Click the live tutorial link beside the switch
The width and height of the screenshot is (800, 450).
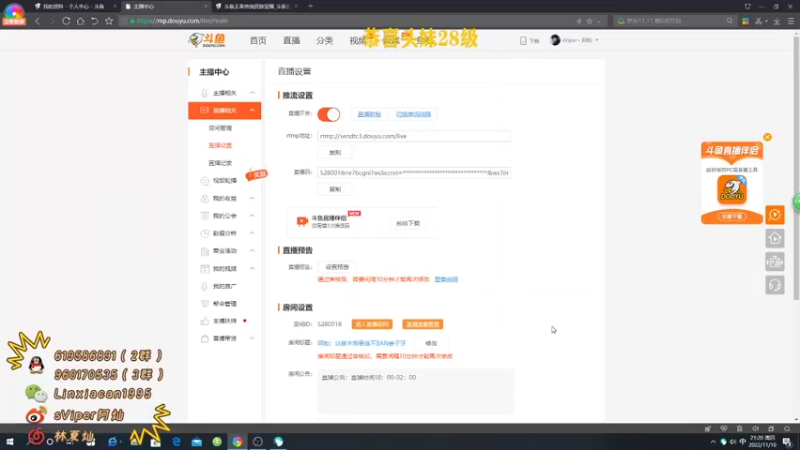pos(369,114)
